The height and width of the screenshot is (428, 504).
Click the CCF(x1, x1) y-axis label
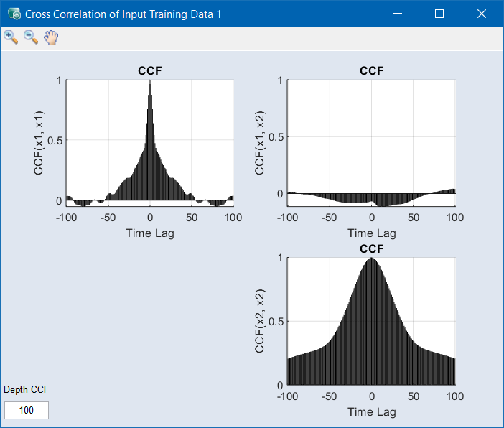39,144
